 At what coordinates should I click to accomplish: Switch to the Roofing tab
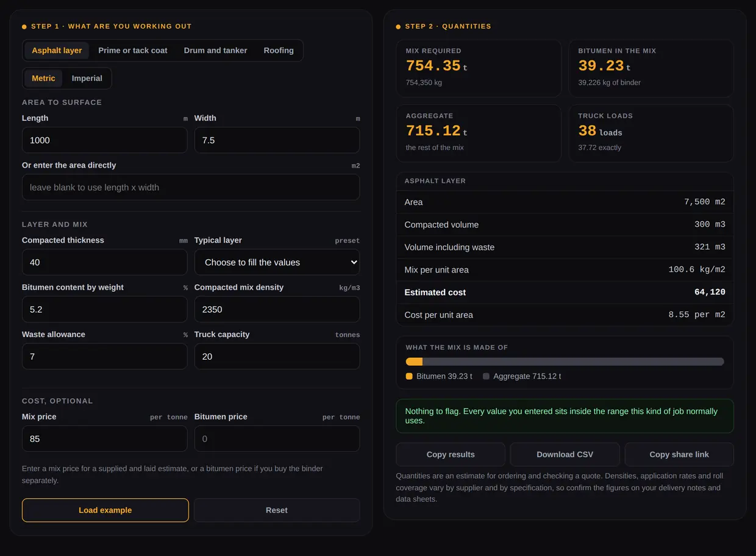click(x=279, y=51)
